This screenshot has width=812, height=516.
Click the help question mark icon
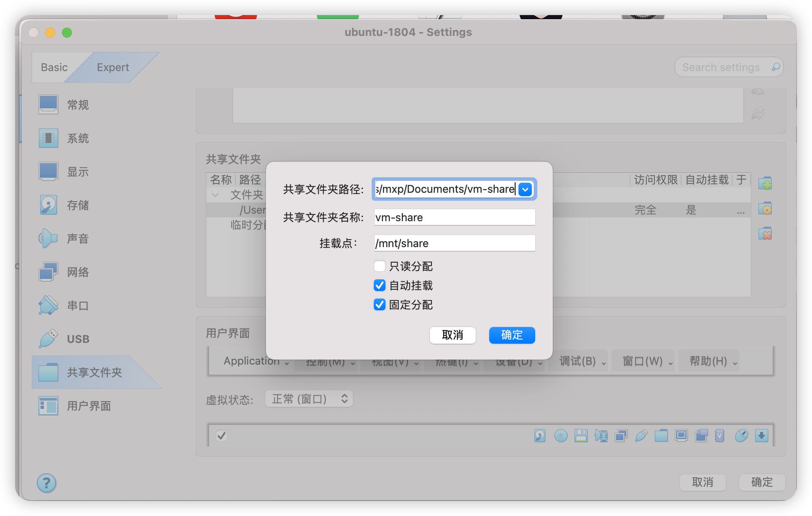(x=46, y=483)
